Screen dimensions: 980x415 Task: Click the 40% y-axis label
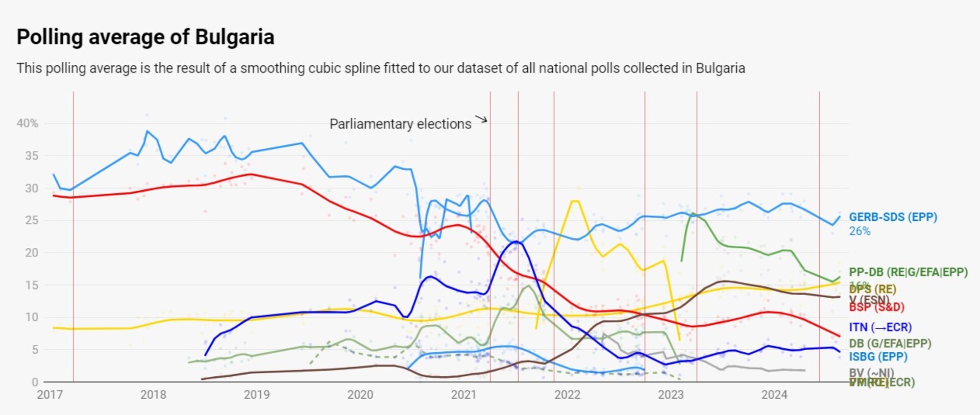pyautogui.click(x=28, y=123)
